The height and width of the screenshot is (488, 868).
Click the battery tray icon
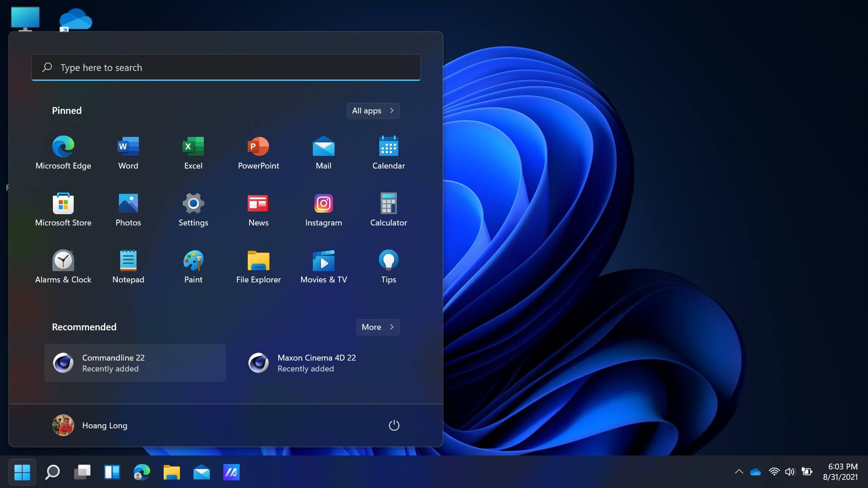point(807,472)
